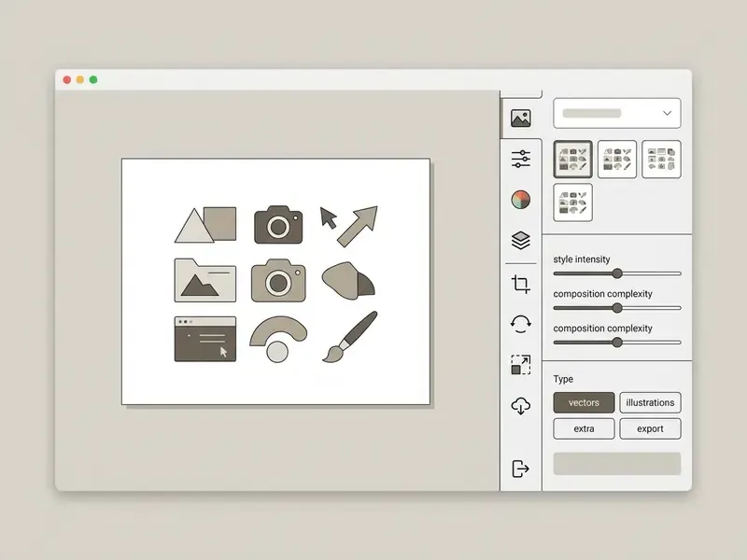
Task: Click the green maximize window button
Action: point(93,79)
